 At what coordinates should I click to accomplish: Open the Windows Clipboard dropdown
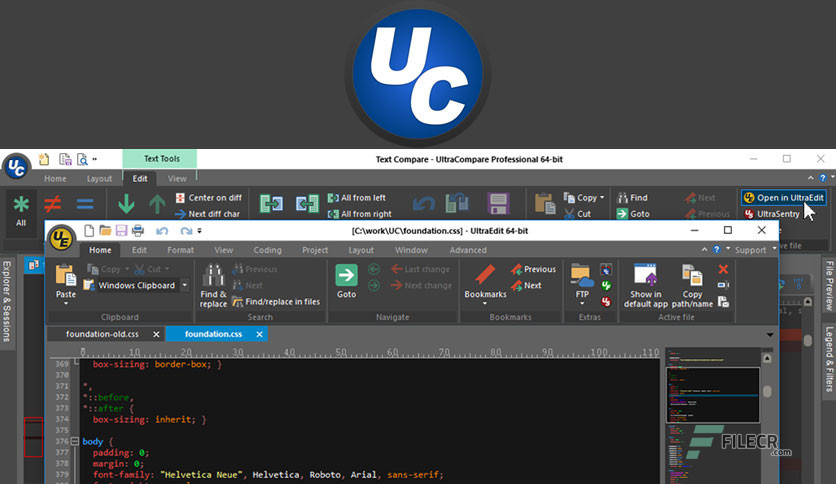pos(184,285)
